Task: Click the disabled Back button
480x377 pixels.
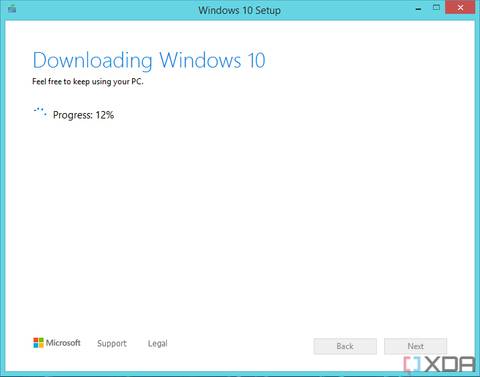Action: pos(345,346)
